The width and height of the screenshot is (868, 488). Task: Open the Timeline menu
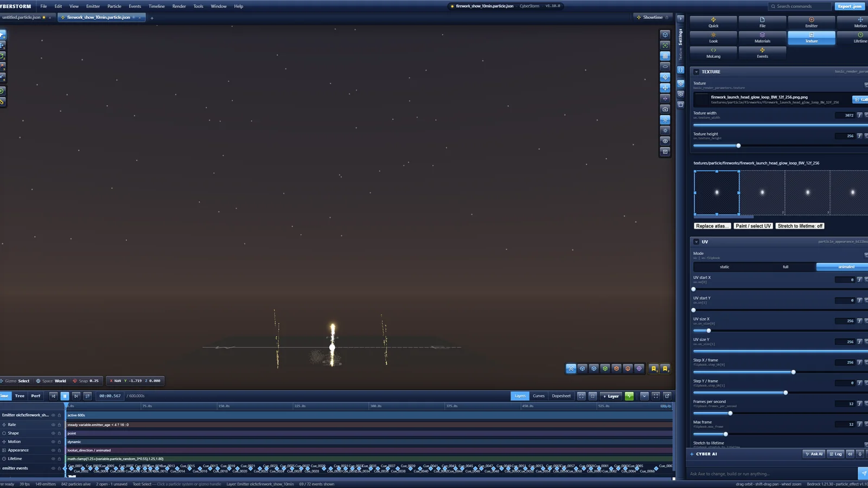pos(157,7)
